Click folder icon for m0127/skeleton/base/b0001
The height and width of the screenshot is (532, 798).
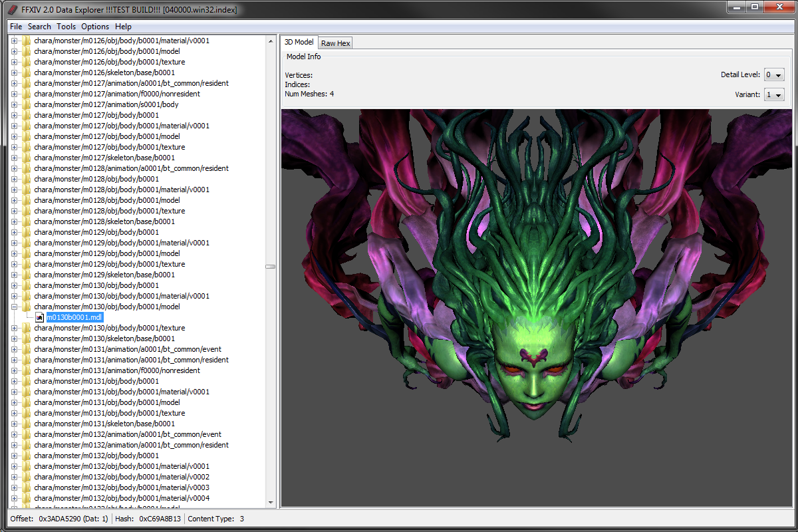(27, 158)
